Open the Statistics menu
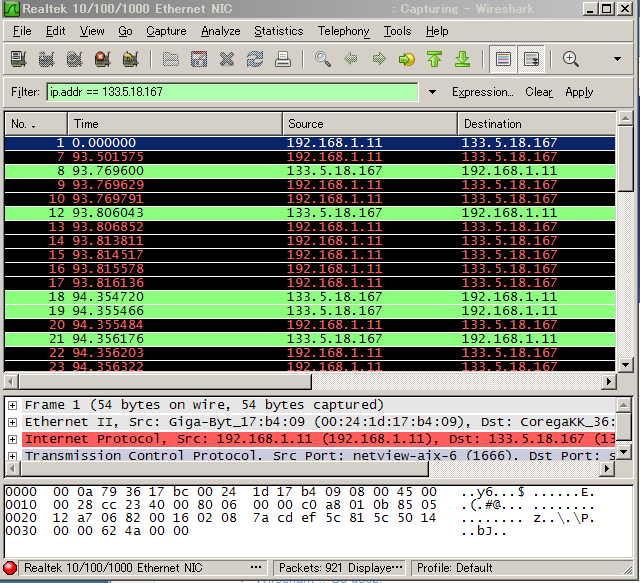 pyautogui.click(x=279, y=31)
